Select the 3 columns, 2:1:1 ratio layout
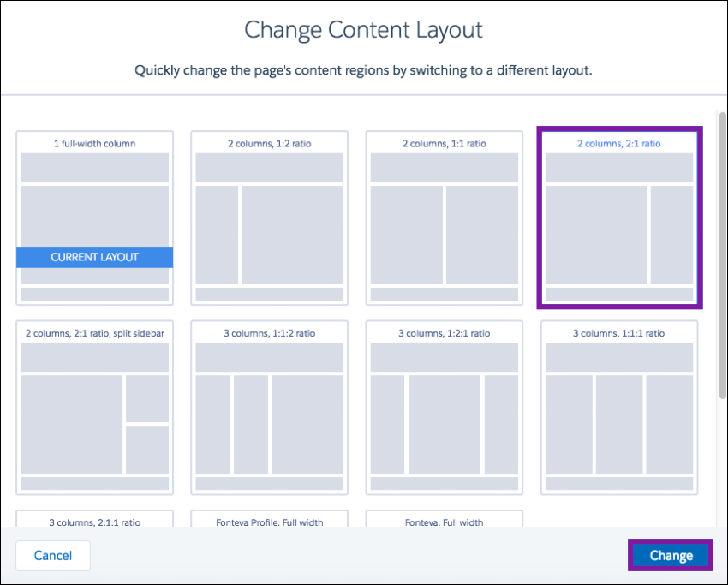The height and width of the screenshot is (585, 728). pos(95,518)
